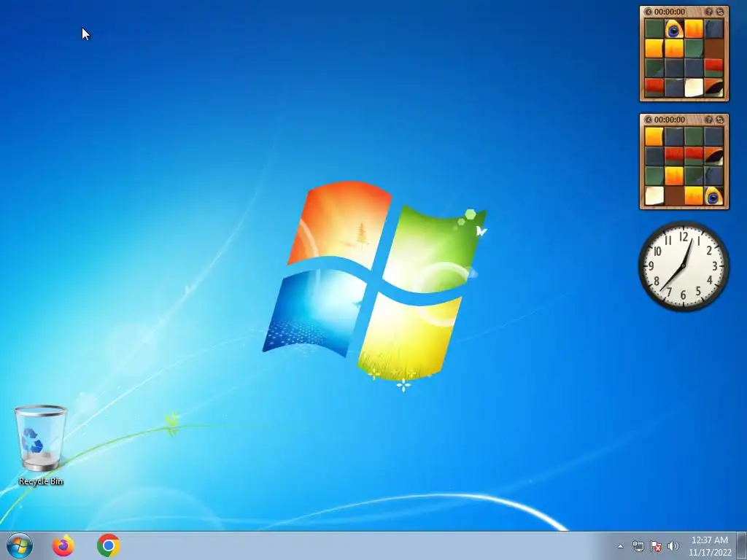Viewport: 747px width, 560px height.
Task: Pause the timer on the lower puzzle gadget
Action: pos(649,120)
